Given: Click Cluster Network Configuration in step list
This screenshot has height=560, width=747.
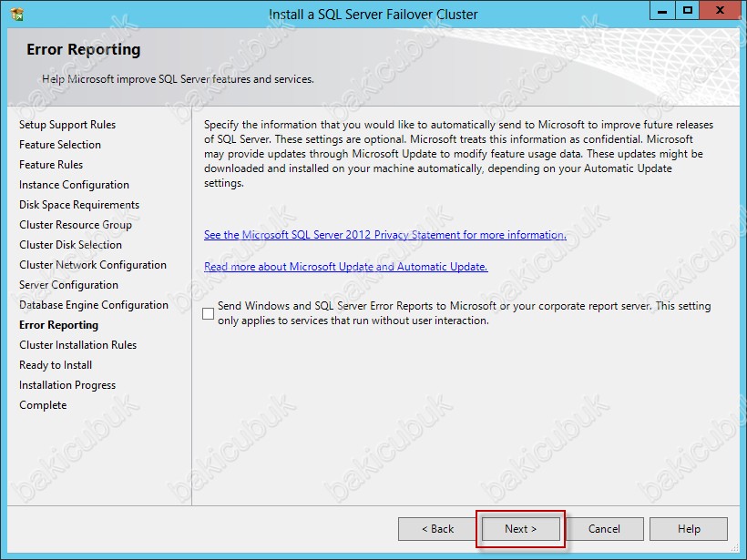Looking at the screenshot, I should pyautogui.click(x=93, y=265).
